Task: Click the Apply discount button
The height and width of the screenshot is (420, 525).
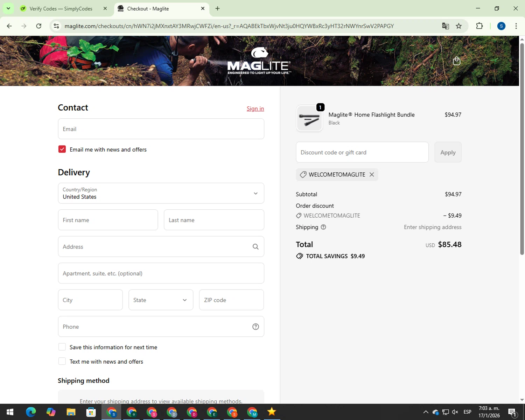Action: click(x=448, y=152)
